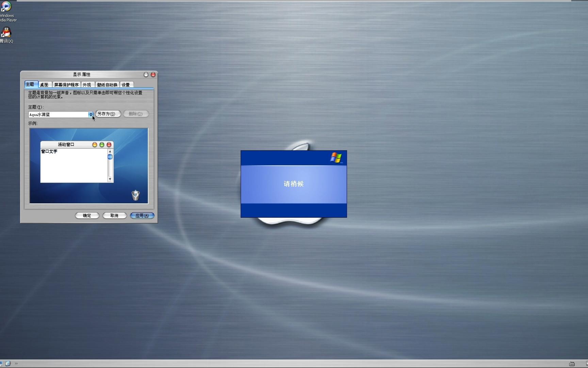Image resolution: width=588 pixels, height=368 pixels.
Task: Open the Internet Explorer quick launch icon
Action: (x=8, y=364)
